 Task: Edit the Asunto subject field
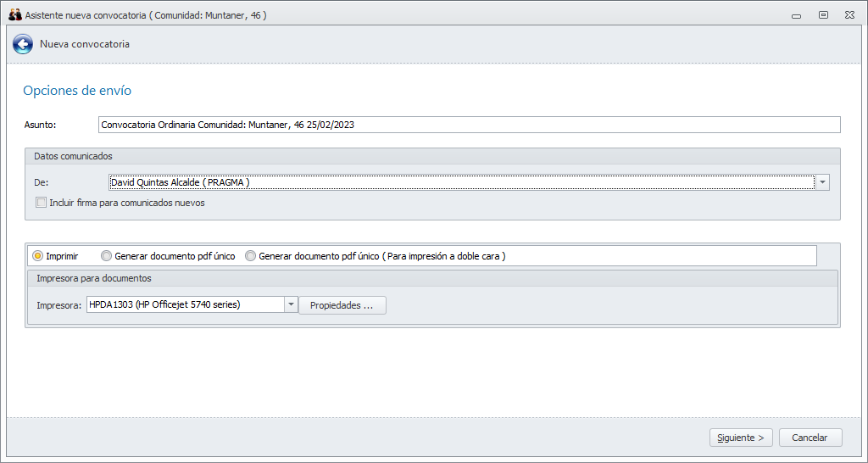pos(469,125)
